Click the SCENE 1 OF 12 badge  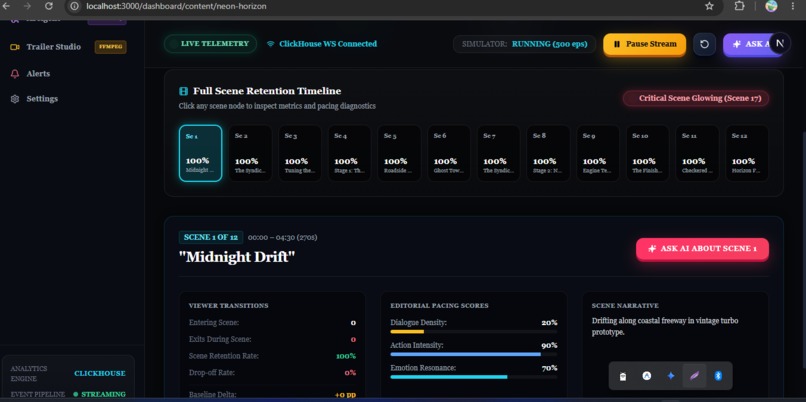211,237
